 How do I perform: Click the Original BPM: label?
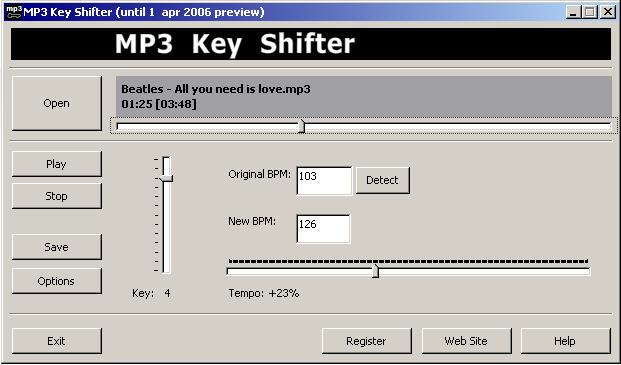(x=260, y=174)
